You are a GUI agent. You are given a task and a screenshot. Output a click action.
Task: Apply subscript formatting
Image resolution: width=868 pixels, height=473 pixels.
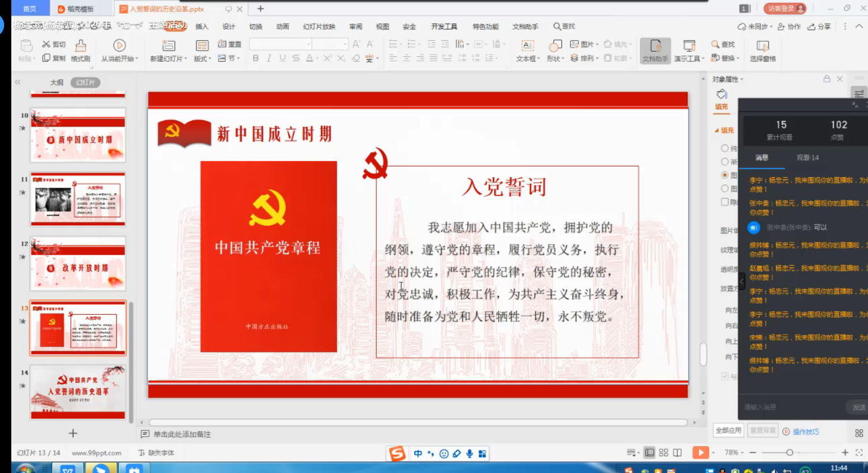[x=341, y=58]
